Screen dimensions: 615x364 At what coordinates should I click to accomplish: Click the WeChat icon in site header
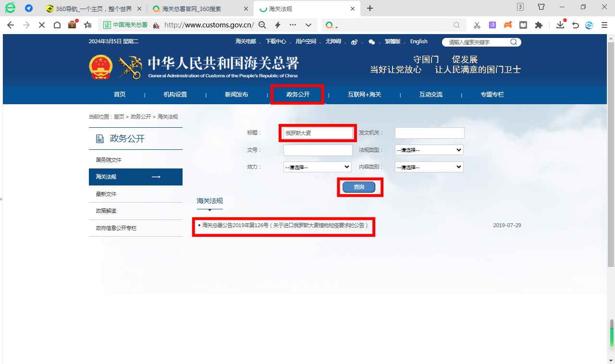click(x=371, y=42)
